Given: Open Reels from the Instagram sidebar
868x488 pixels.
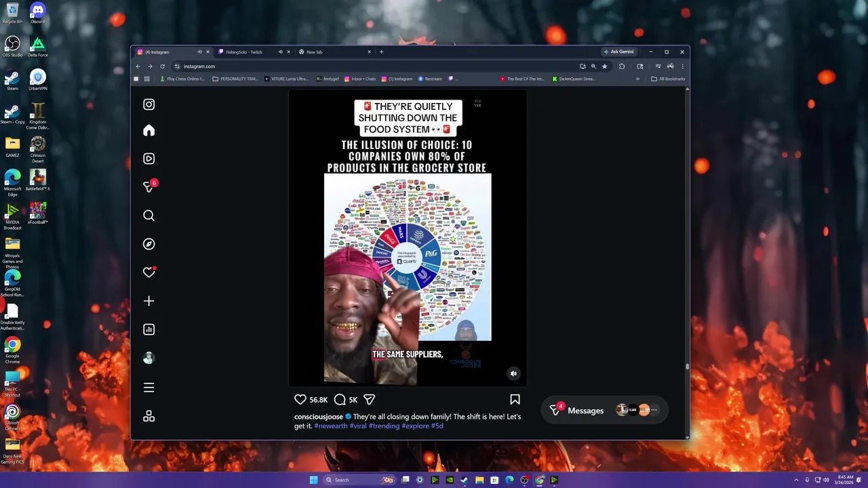Looking at the screenshot, I should pos(149,159).
